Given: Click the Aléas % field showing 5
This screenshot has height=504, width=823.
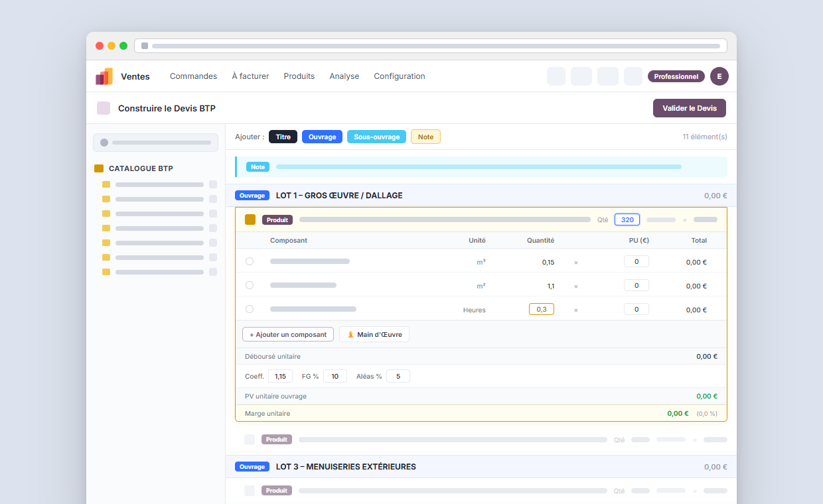Looking at the screenshot, I should coord(398,376).
